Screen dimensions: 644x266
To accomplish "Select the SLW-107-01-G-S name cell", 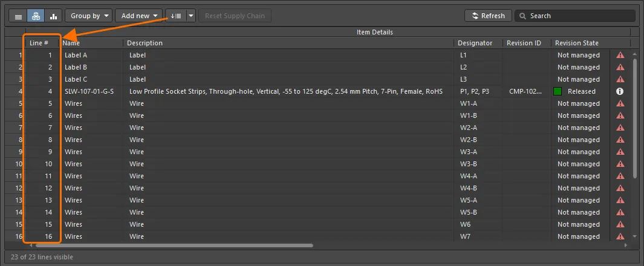I will [x=92, y=91].
